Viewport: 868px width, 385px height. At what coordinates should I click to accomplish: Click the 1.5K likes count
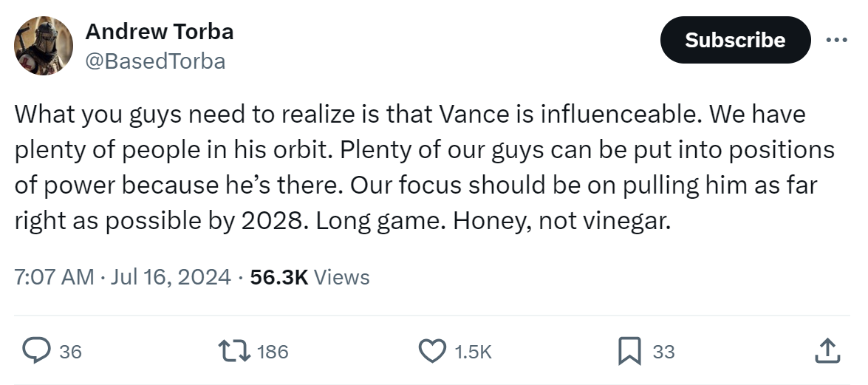474,352
